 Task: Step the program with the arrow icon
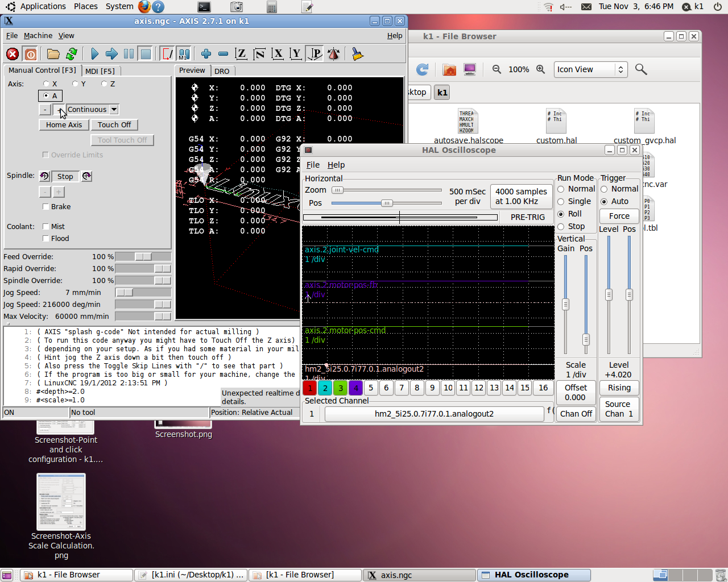[x=111, y=54]
